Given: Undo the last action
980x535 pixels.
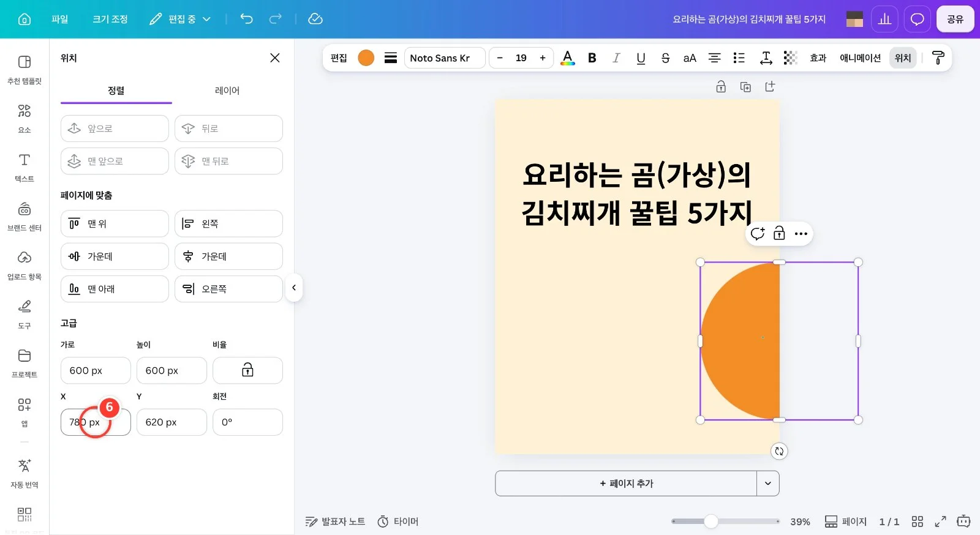Looking at the screenshot, I should click(246, 19).
